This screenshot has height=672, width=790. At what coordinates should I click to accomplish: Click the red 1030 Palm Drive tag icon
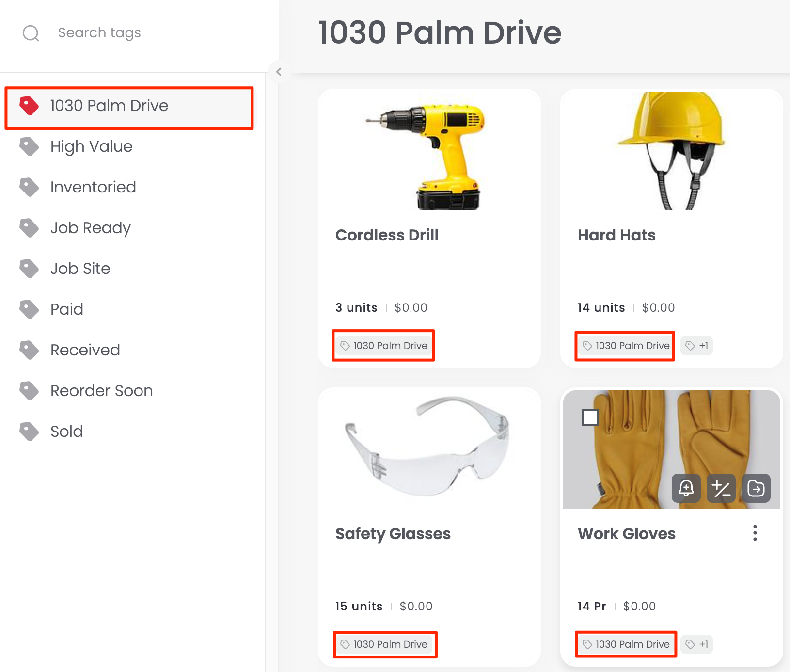point(29,106)
